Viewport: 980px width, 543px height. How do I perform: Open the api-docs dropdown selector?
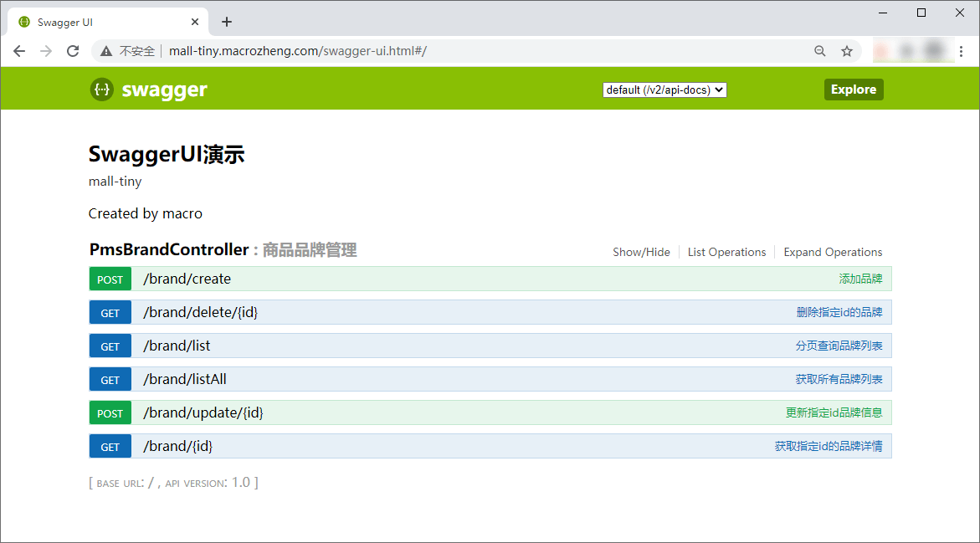pyautogui.click(x=664, y=90)
